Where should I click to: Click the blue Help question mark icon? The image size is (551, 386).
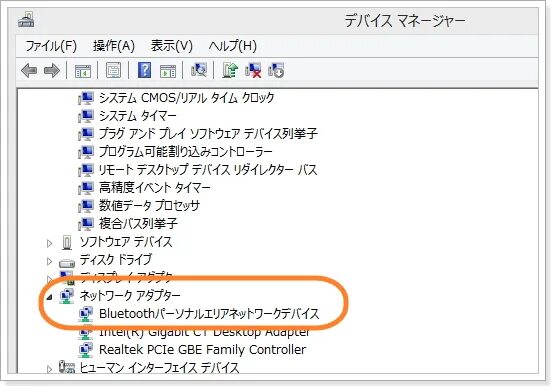coord(144,70)
